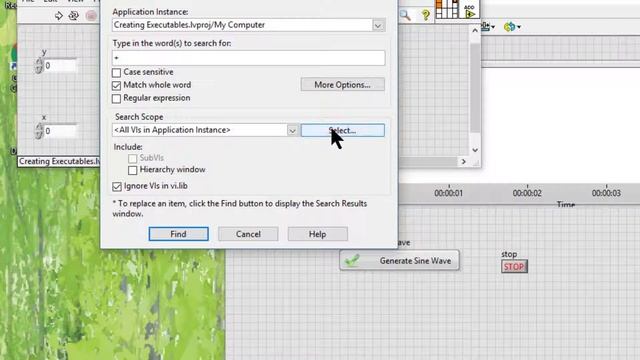Screen dimensions: 640x360
Task: Click the Run arrow toolbar icon
Action: click(59, 16)
